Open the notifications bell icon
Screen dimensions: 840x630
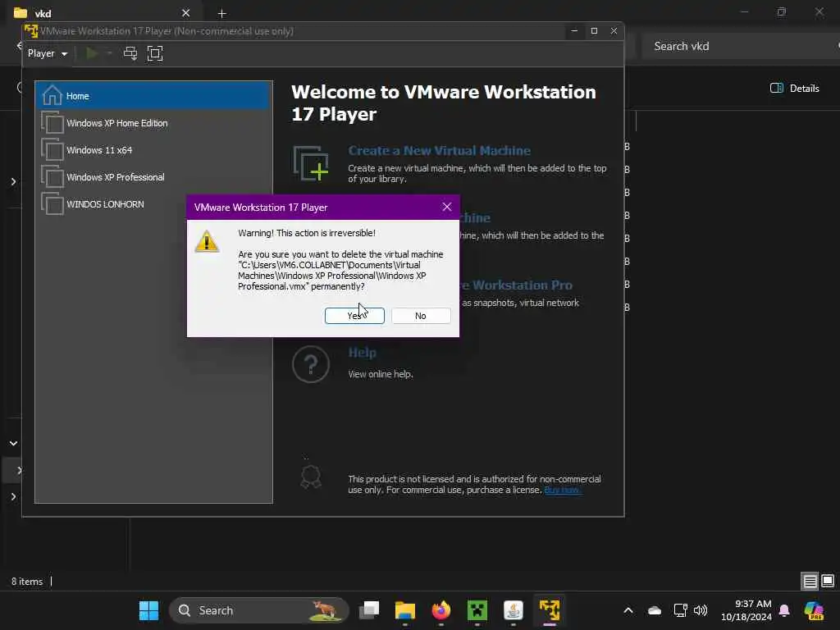click(x=784, y=610)
